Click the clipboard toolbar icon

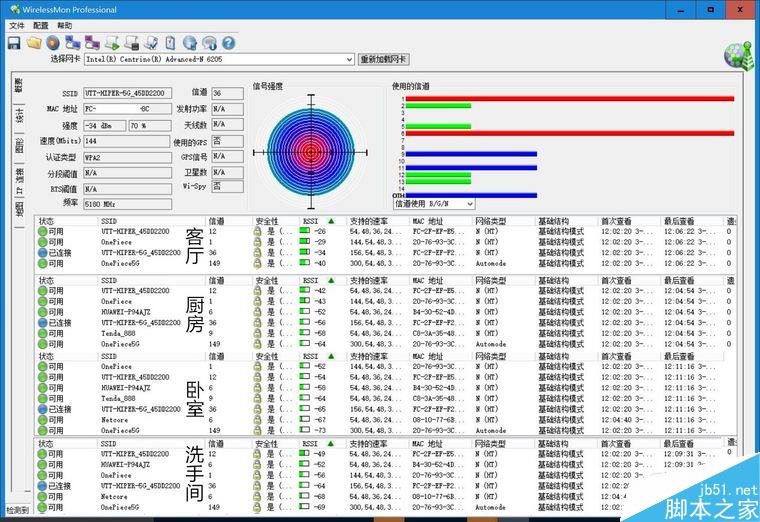click(x=170, y=43)
